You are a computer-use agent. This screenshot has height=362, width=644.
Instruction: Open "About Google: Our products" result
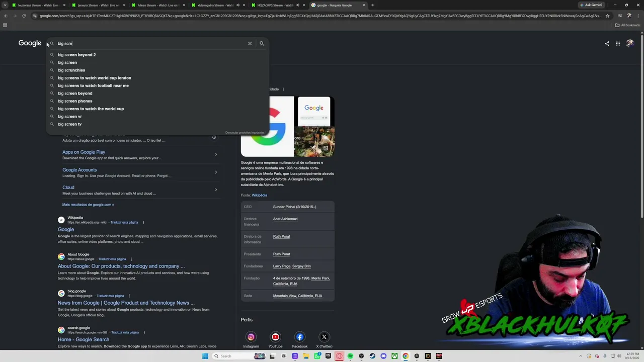click(121, 266)
